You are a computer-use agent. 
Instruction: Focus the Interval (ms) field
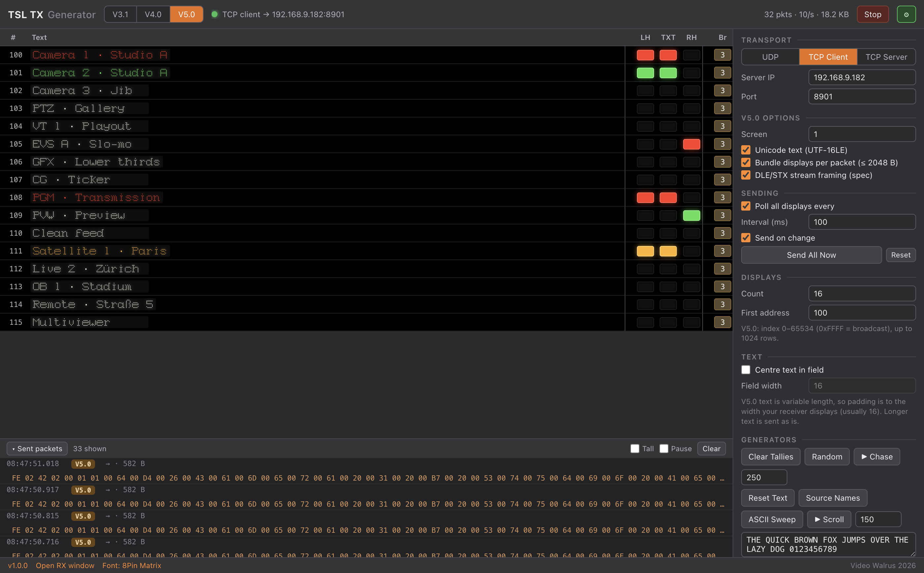click(x=862, y=222)
